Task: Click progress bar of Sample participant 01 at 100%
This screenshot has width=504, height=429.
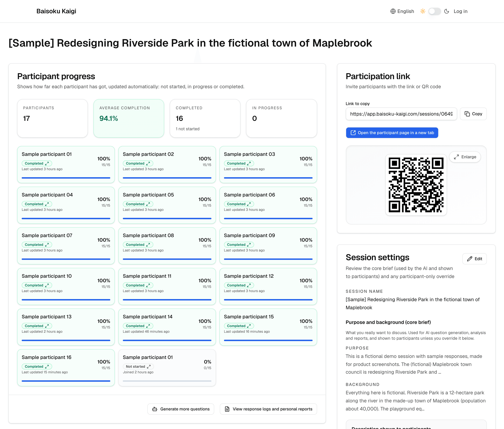Action: [x=66, y=178]
